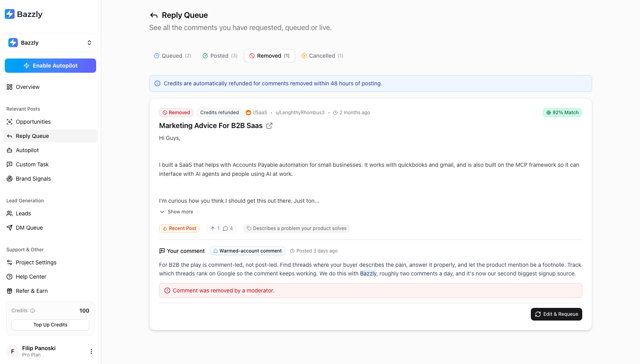Open Leads in Lead Generation
This screenshot has width=640, height=364.
tap(50, 213)
